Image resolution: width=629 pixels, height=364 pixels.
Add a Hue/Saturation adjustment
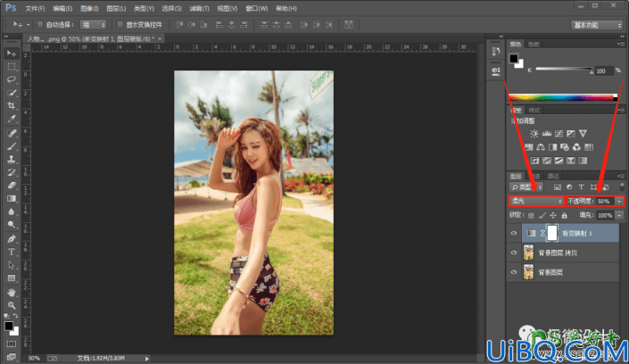[x=529, y=147]
